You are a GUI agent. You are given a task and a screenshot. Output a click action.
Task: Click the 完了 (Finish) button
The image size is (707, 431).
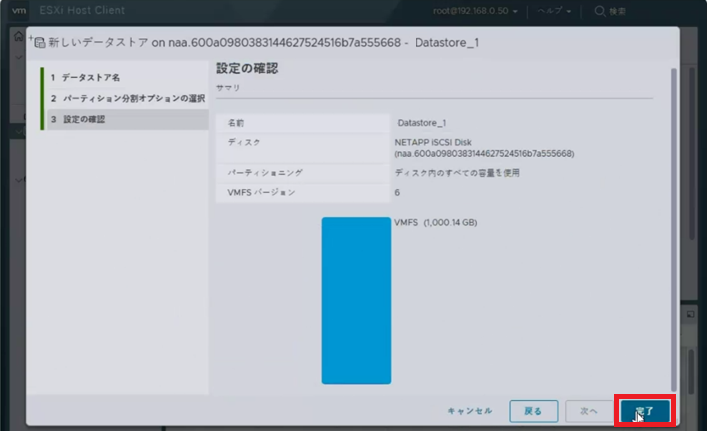(645, 411)
